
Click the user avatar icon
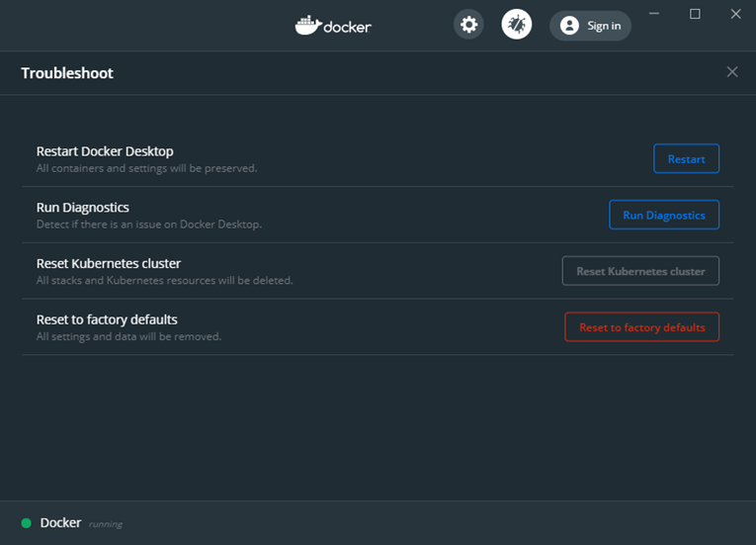coord(569,26)
